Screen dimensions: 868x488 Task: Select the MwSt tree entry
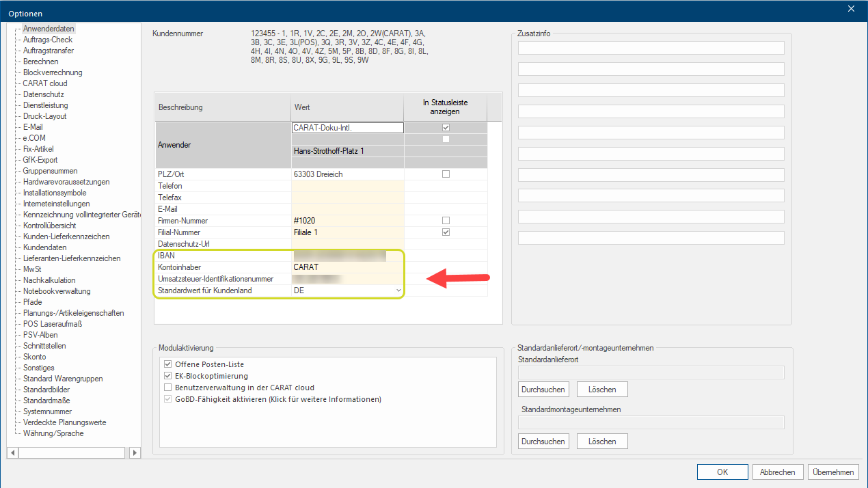32,269
